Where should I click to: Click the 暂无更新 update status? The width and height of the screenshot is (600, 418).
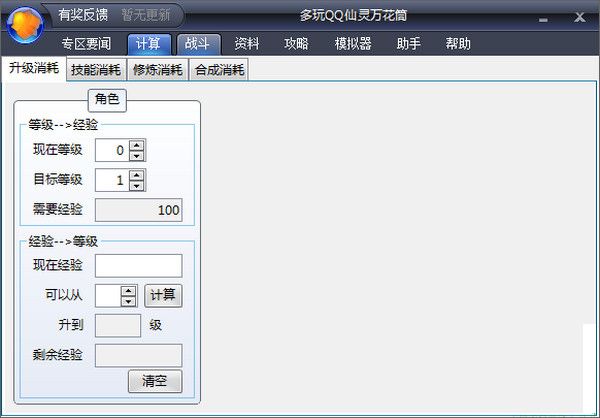[146, 15]
